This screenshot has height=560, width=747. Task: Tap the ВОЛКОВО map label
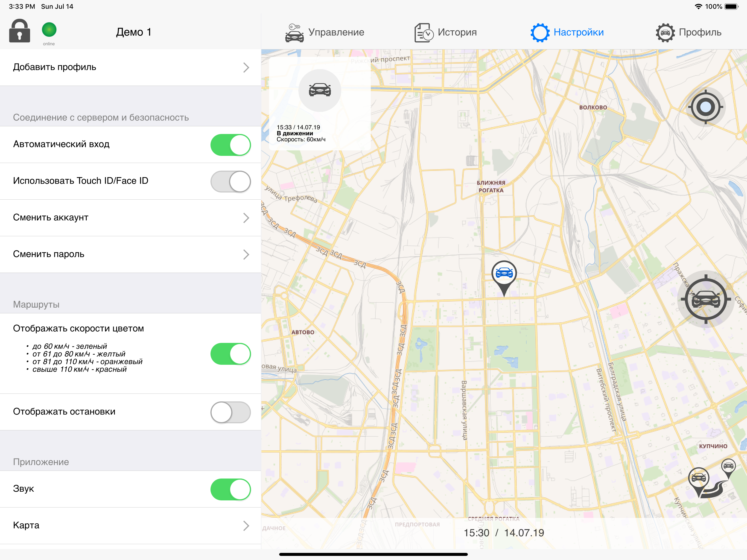(x=593, y=107)
